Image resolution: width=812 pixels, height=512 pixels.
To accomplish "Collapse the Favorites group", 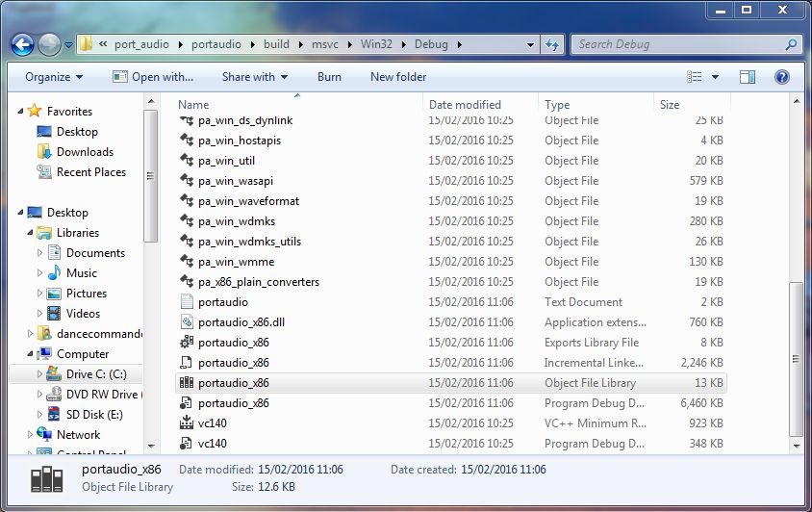I will click(x=20, y=111).
